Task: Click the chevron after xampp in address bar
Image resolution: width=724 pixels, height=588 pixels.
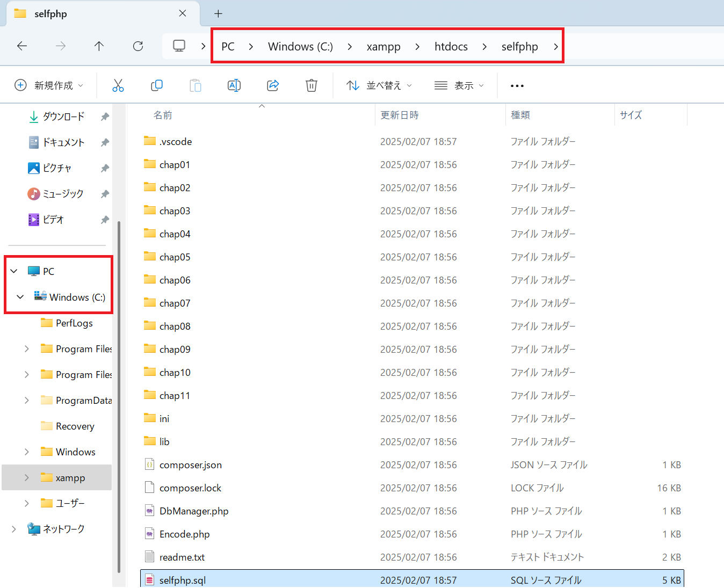Action: pyautogui.click(x=417, y=47)
